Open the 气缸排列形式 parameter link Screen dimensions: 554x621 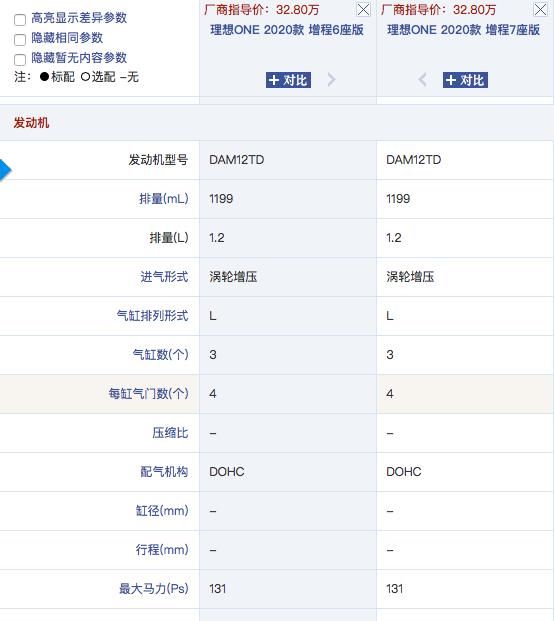(152, 316)
